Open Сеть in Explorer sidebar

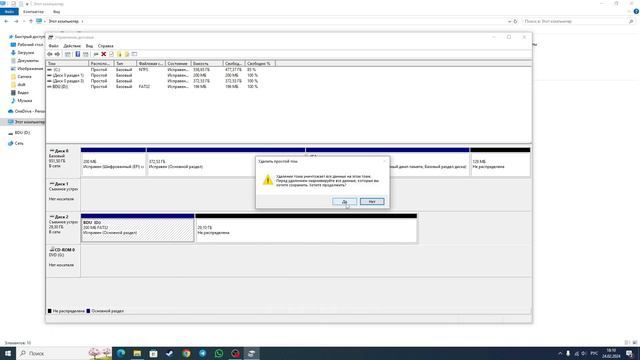(x=16, y=143)
